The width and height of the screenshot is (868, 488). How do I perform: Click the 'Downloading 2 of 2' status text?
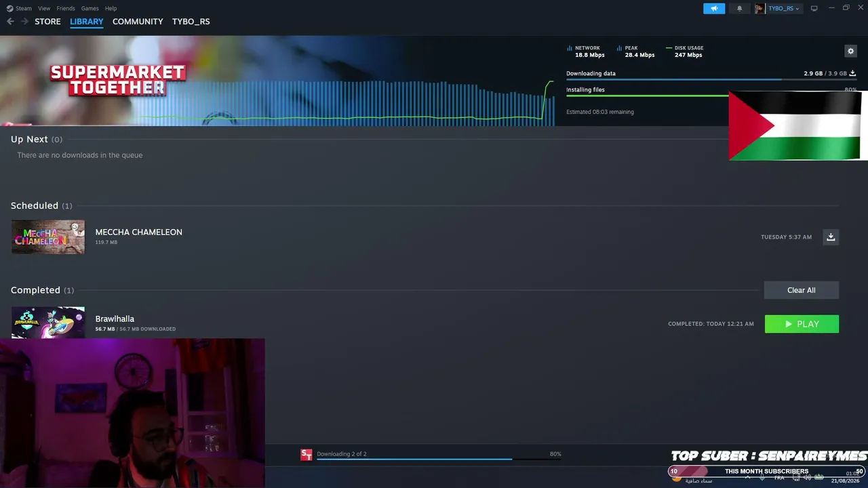[342, 454]
